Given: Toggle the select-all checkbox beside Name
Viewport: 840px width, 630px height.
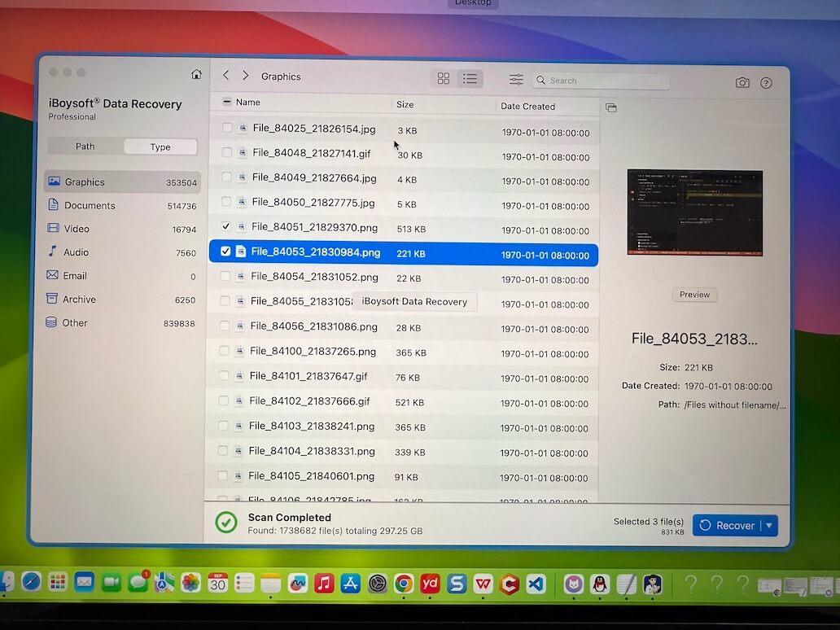Looking at the screenshot, I should pyautogui.click(x=227, y=102).
